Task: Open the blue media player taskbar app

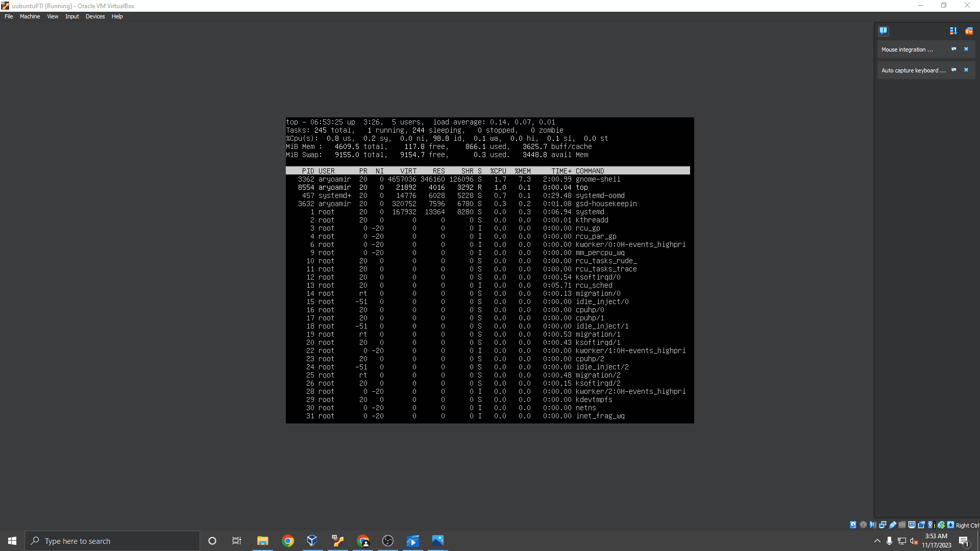Action: click(x=413, y=541)
